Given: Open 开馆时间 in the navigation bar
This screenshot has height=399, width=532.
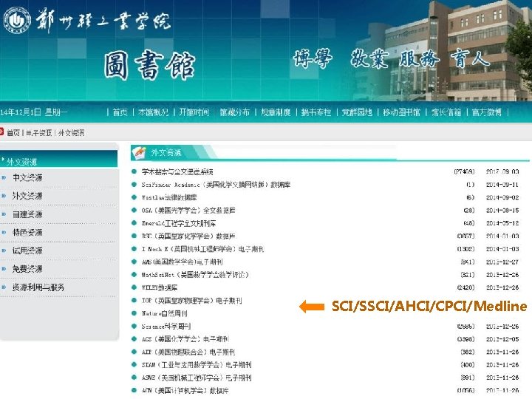Looking at the screenshot, I should point(194,112).
